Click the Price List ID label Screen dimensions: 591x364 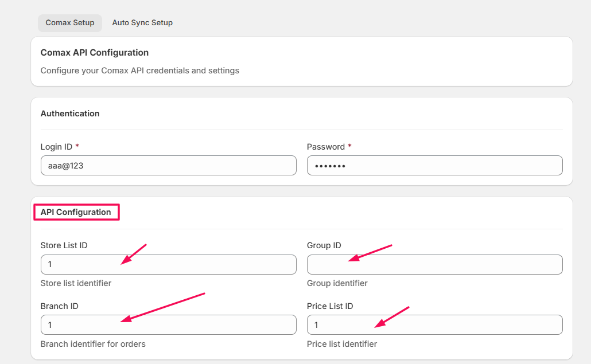coord(330,306)
